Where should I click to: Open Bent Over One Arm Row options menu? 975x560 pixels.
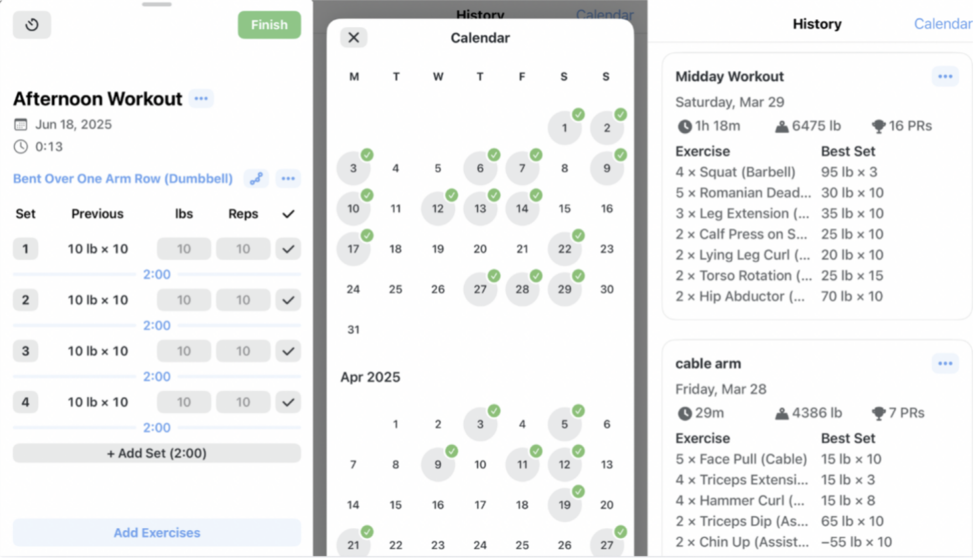288,179
